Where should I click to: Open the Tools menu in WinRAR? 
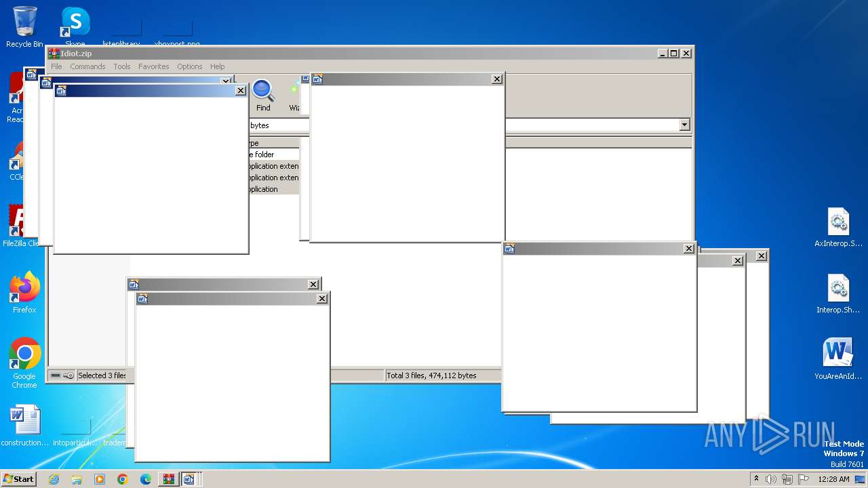tap(122, 66)
